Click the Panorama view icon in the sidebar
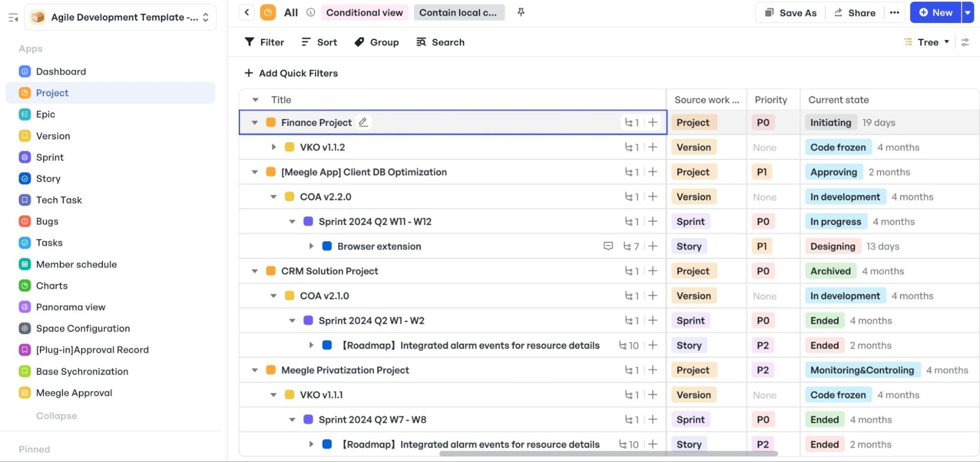980x462 pixels. (x=25, y=307)
